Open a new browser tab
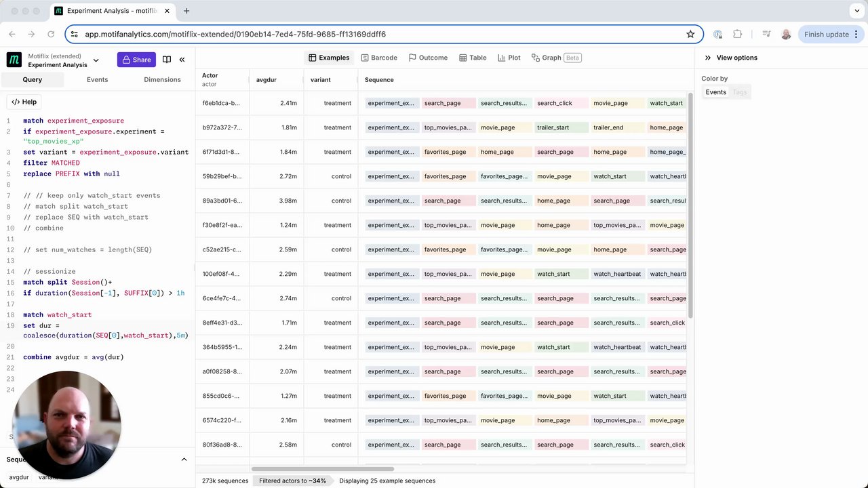This screenshot has height=488, width=868. point(186,11)
